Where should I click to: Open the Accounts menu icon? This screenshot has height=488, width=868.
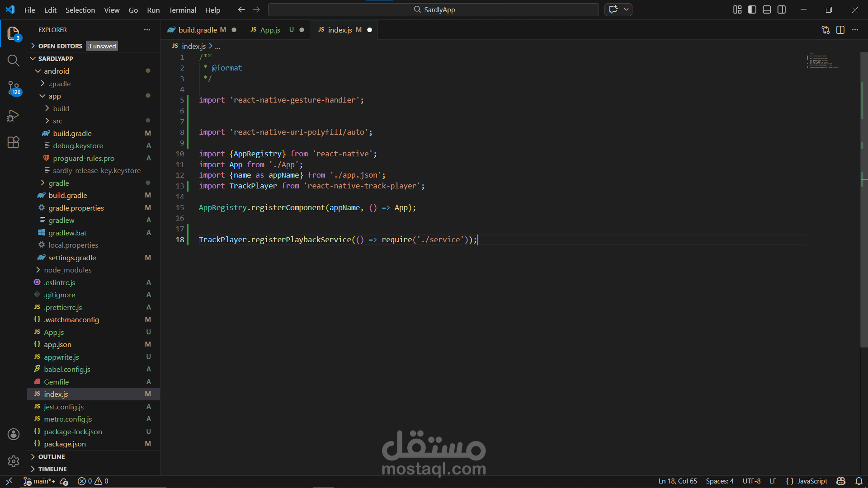[x=14, y=434]
